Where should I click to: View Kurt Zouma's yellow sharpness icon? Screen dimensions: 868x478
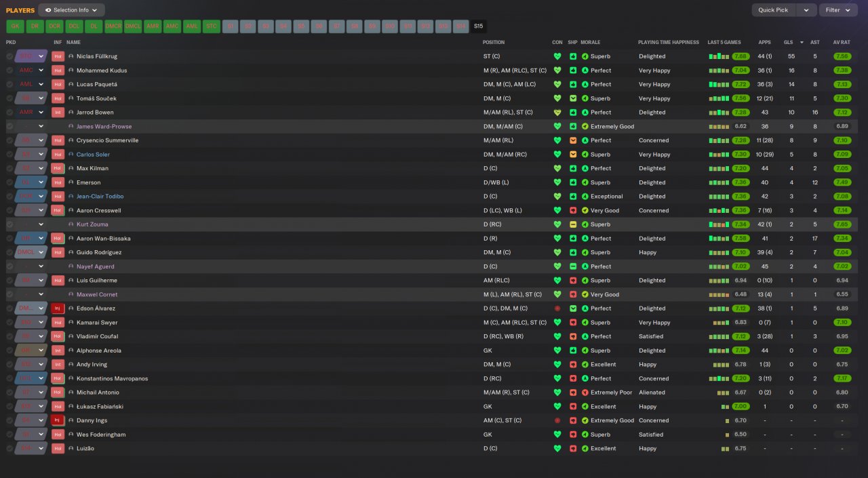573,224
